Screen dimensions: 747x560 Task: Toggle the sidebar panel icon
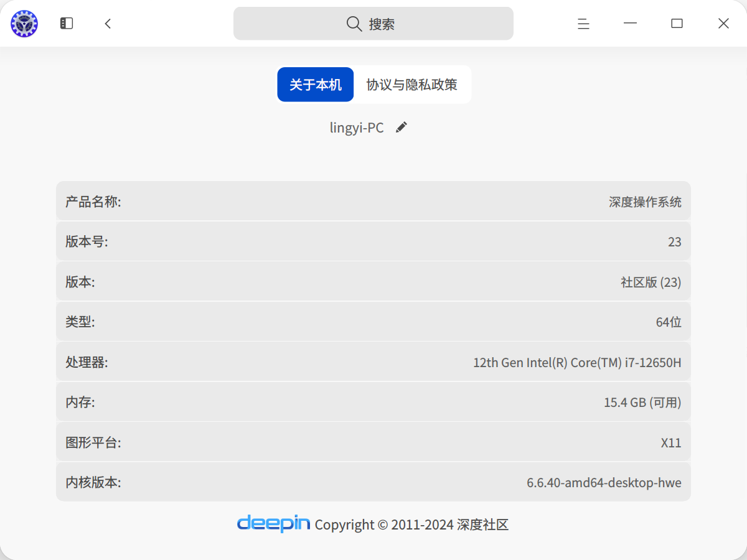click(x=67, y=24)
